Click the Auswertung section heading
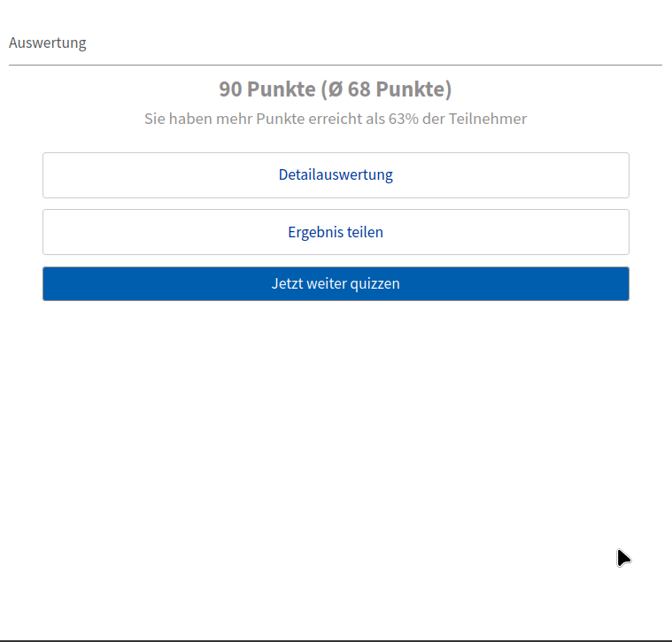The image size is (672, 642). tap(48, 43)
